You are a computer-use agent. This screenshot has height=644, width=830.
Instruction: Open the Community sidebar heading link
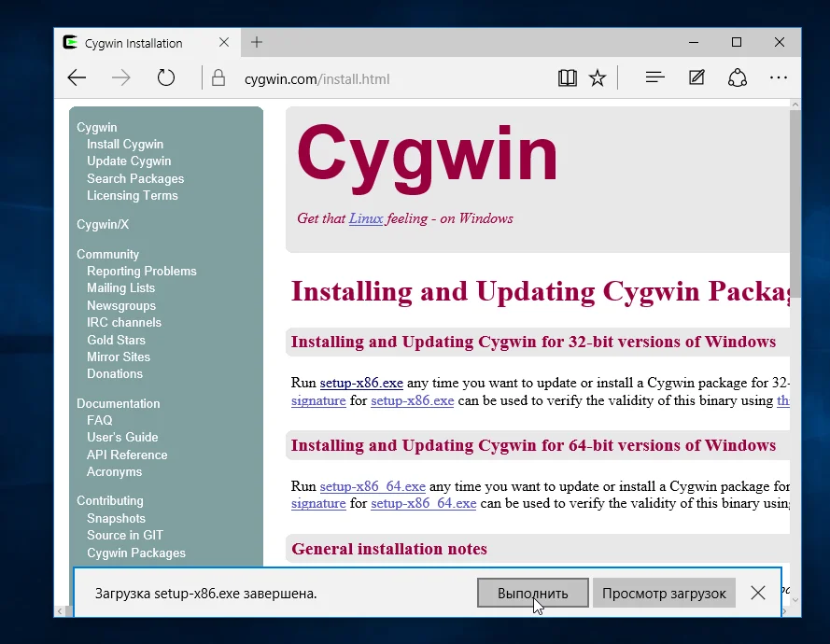107,254
